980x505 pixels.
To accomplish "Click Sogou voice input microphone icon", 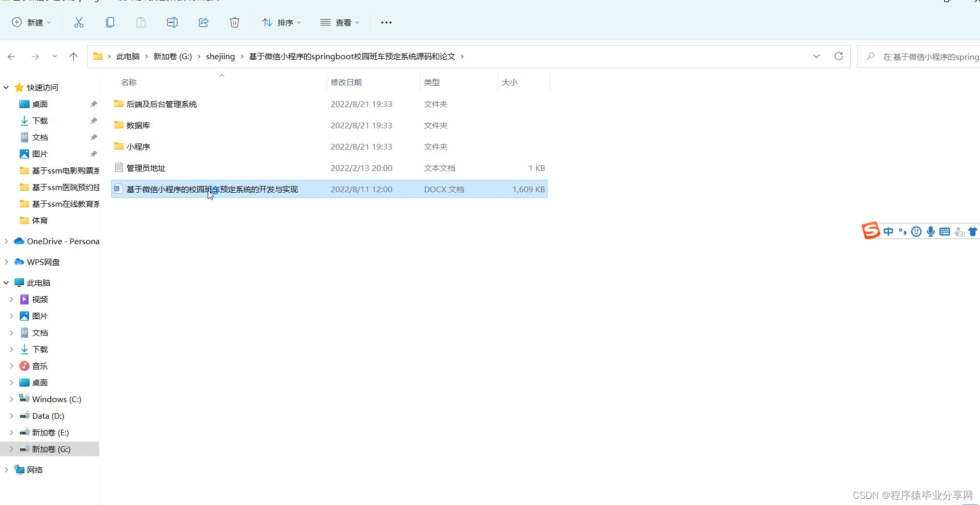I will pos(931,232).
